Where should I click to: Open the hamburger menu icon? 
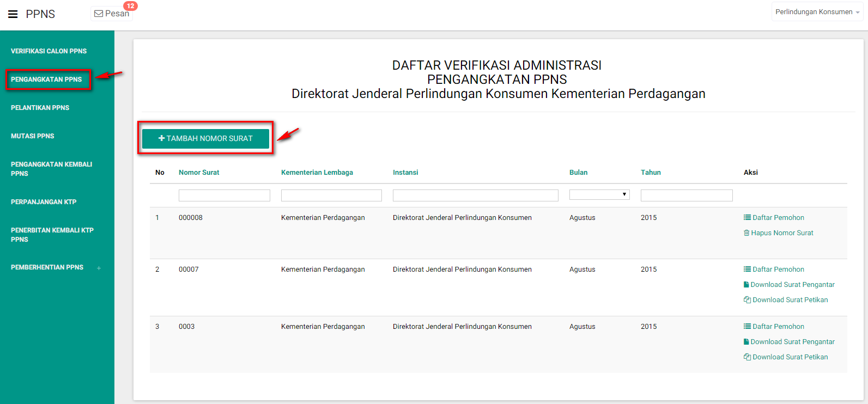tap(13, 14)
